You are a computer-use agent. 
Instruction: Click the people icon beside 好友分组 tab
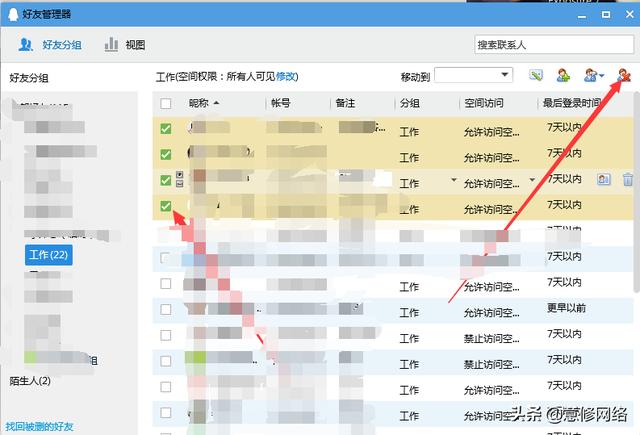click(26, 44)
